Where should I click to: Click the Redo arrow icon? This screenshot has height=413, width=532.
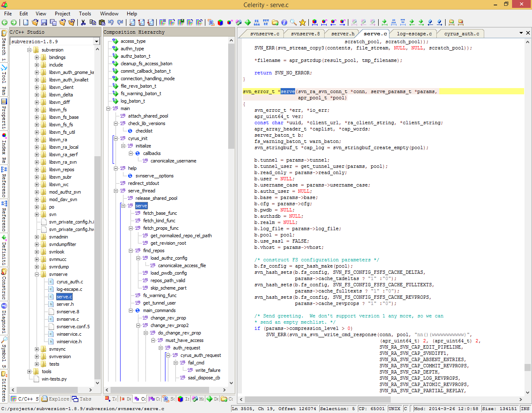tap(120, 22)
